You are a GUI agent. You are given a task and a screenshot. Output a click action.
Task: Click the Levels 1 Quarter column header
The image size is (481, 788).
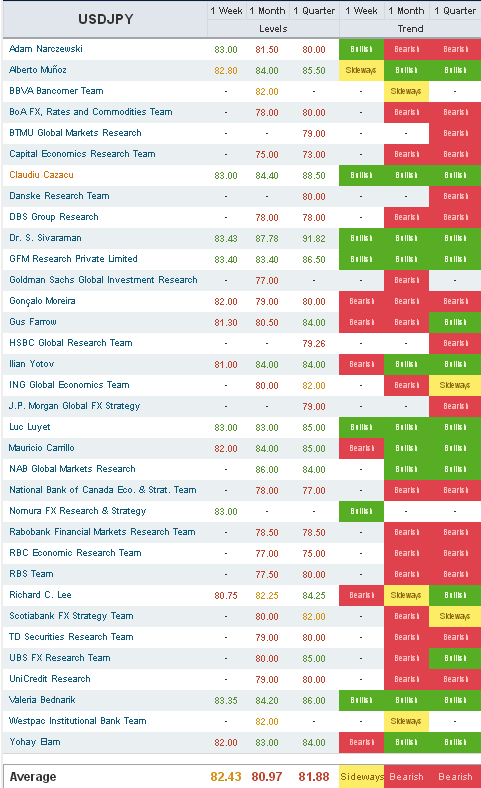(x=314, y=11)
